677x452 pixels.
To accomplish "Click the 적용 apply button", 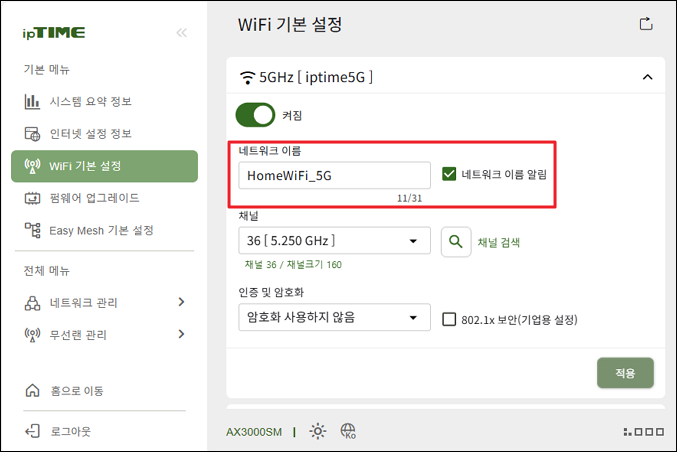I will 625,373.
